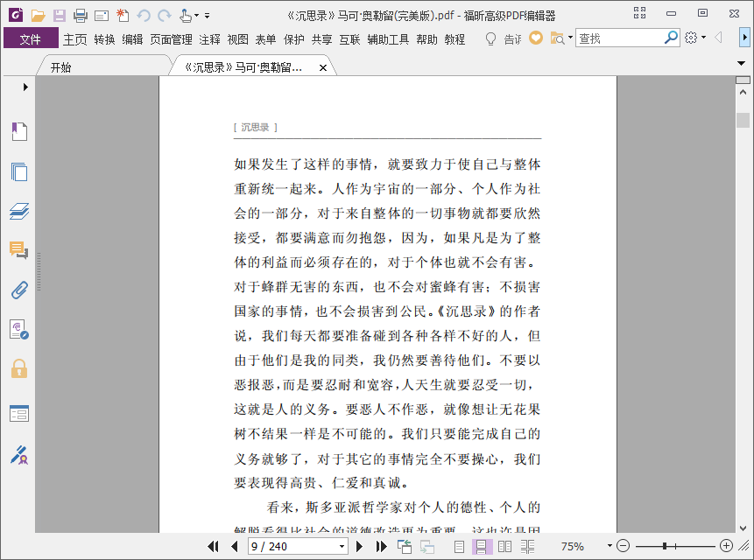This screenshot has height=560, width=754.
Task: Click the 告诉 tell-me lightbulb box
Action: (503, 38)
